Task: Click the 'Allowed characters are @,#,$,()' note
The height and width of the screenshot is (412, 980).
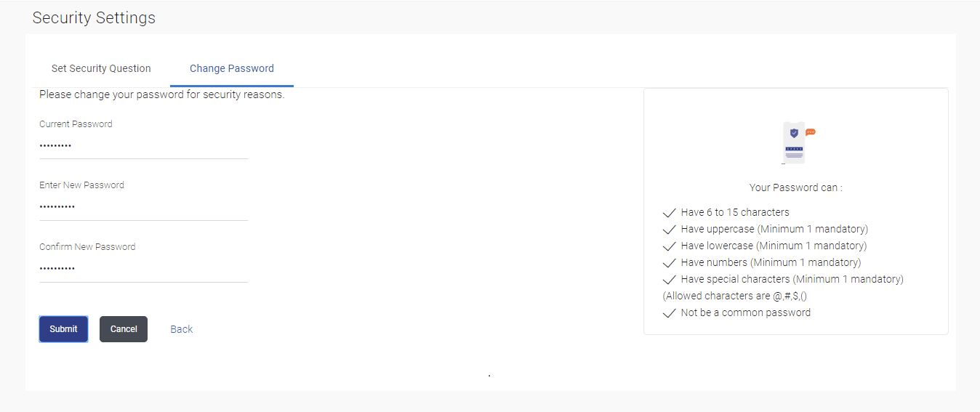Action: point(734,296)
